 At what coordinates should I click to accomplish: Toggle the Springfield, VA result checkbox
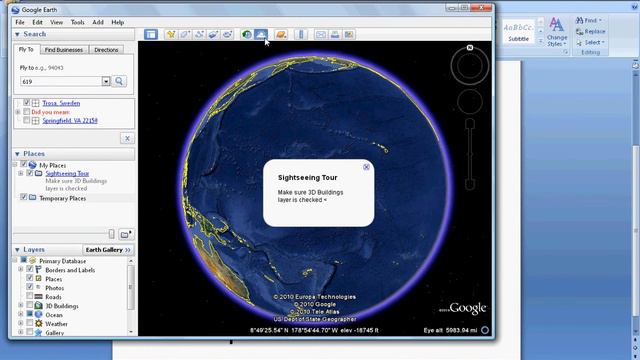tap(27, 120)
